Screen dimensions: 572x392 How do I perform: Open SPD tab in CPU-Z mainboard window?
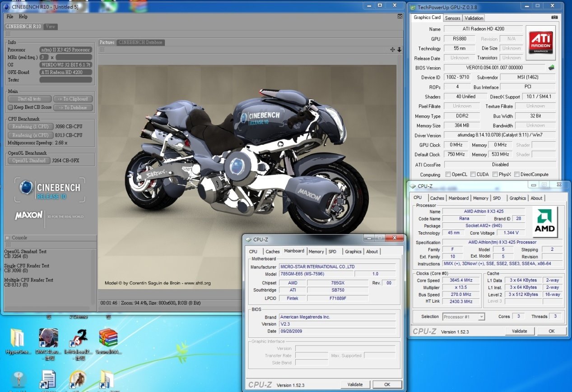coord(332,252)
